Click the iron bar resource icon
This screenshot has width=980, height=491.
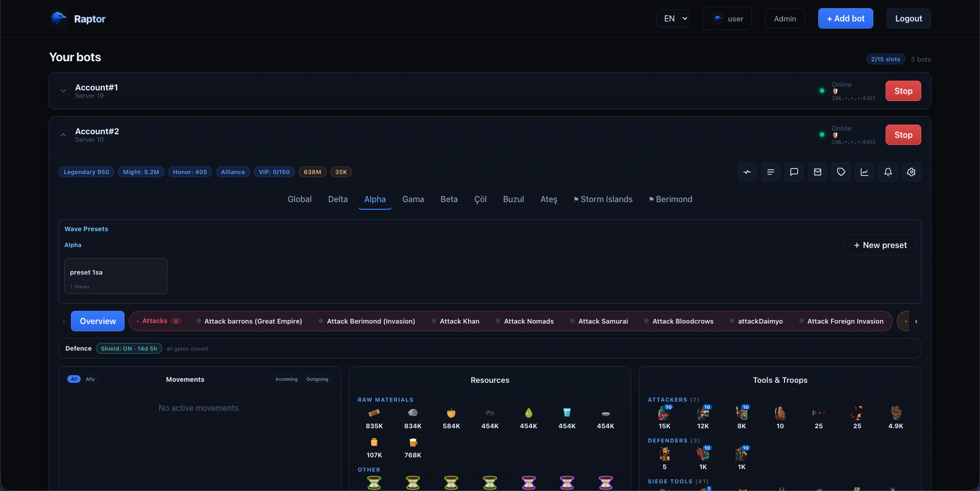tap(606, 413)
